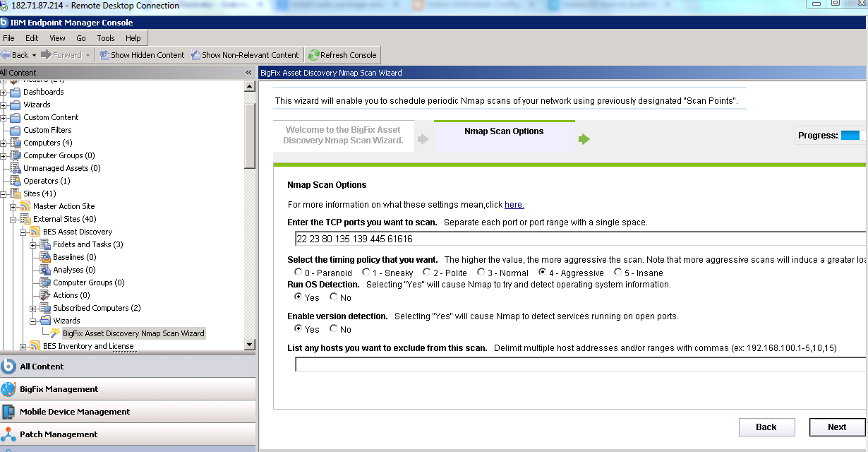Click the wizard Progress bar
868x452 pixels.
(853, 135)
